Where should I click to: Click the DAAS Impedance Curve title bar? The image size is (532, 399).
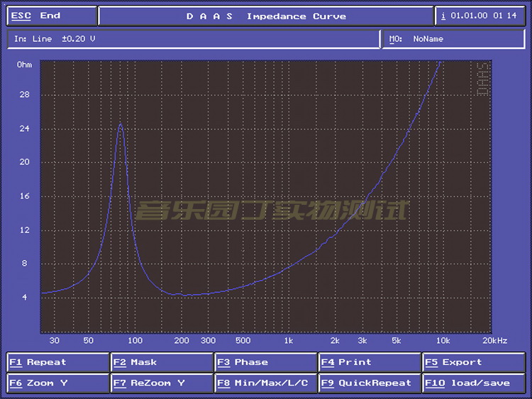point(266,16)
